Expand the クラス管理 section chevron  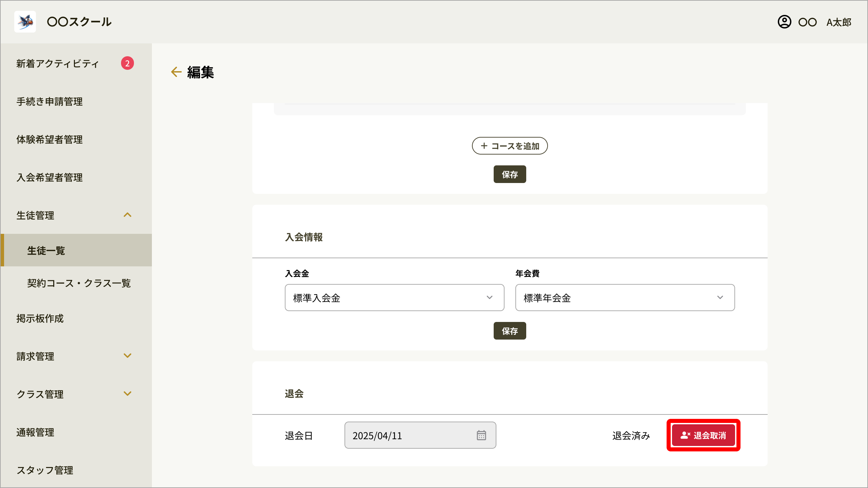click(x=127, y=394)
